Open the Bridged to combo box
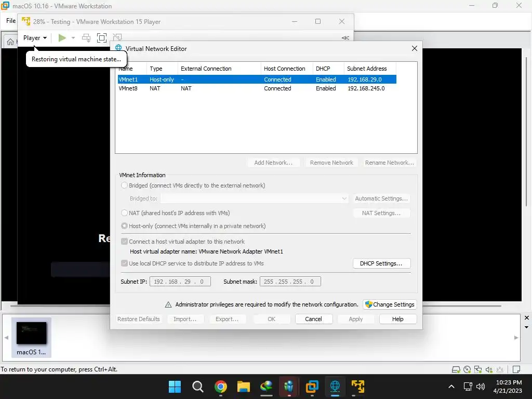 254,198
